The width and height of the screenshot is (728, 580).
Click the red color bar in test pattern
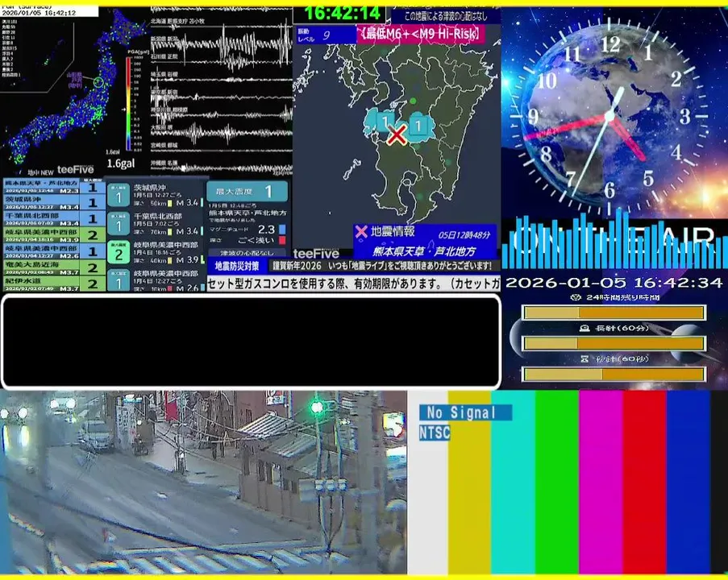tap(644, 483)
